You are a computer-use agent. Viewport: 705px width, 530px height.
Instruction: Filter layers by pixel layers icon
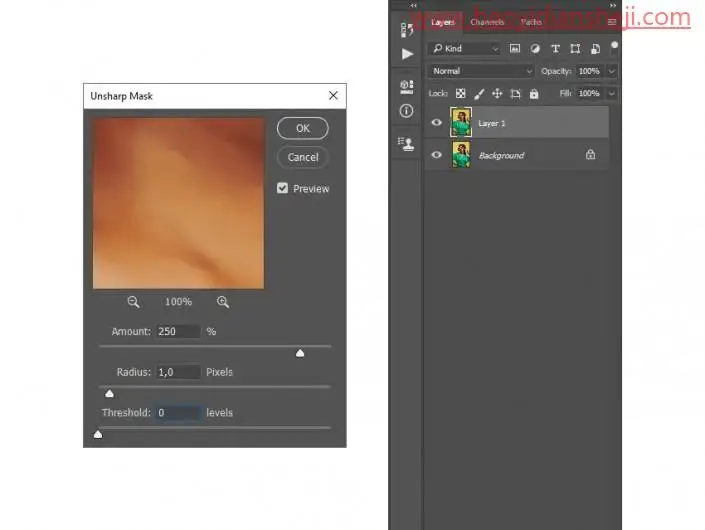point(515,49)
